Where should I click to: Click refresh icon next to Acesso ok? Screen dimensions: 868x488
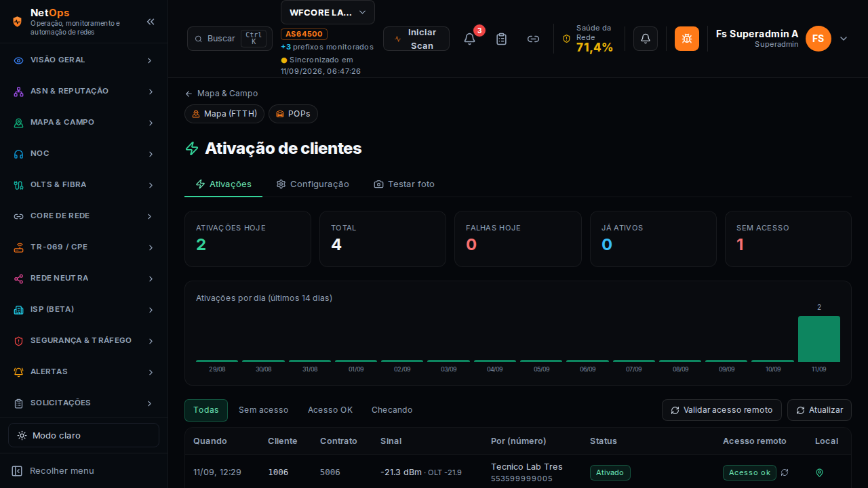[x=785, y=472]
